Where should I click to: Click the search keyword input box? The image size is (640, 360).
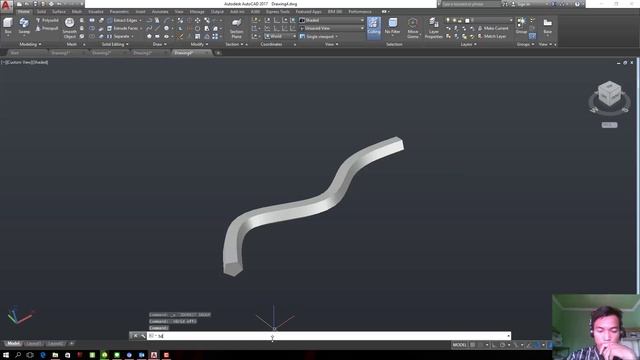(x=471, y=4)
